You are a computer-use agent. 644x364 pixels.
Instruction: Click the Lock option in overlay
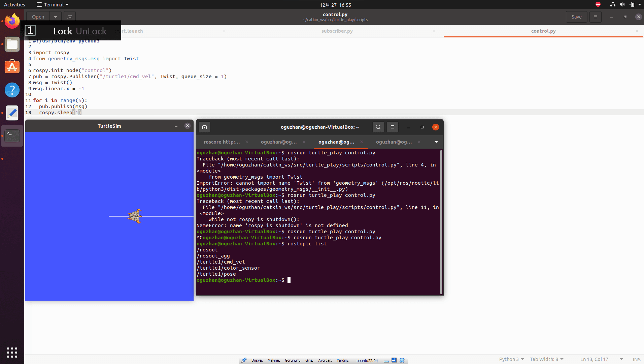[63, 31]
